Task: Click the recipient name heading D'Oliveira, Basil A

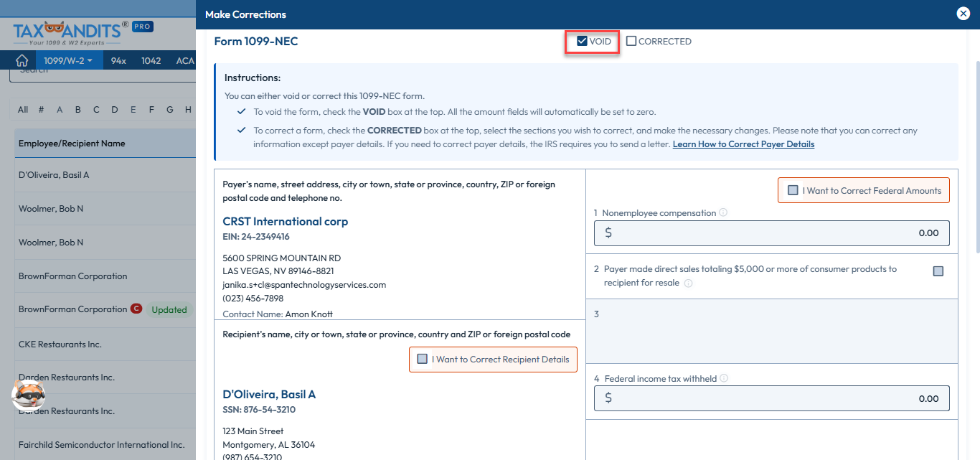Action: (x=269, y=395)
